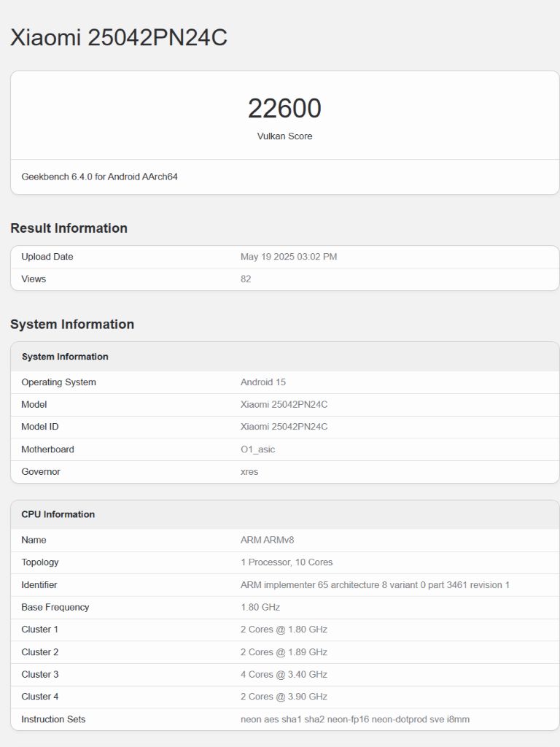Select the 22600 Vulkan score value
The width and height of the screenshot is (560, 747).
coord(284,108)
